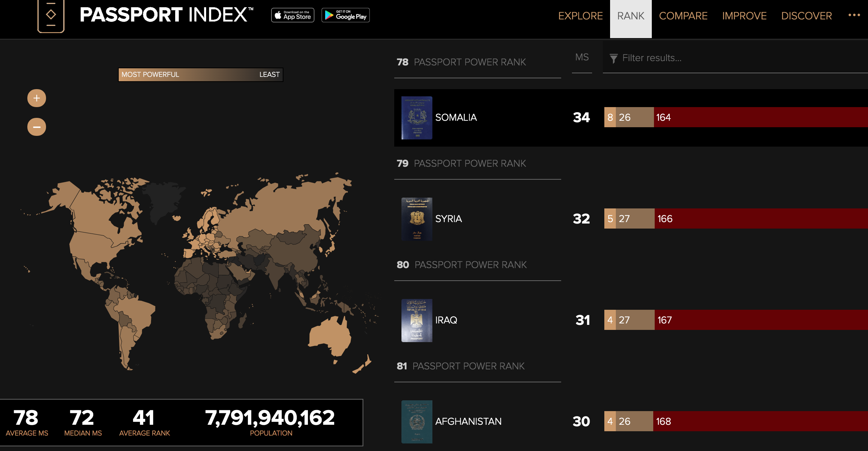Click the MOST POWERFUL to LEAST legend bar

tap(201, 75)
